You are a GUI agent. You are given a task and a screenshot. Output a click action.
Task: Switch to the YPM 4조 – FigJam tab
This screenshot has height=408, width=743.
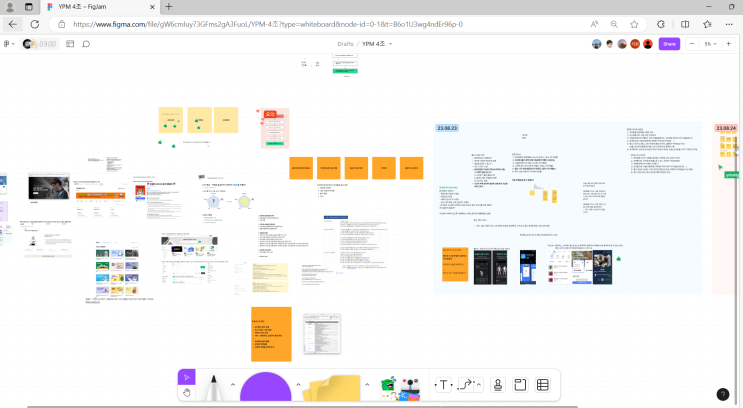100,7
